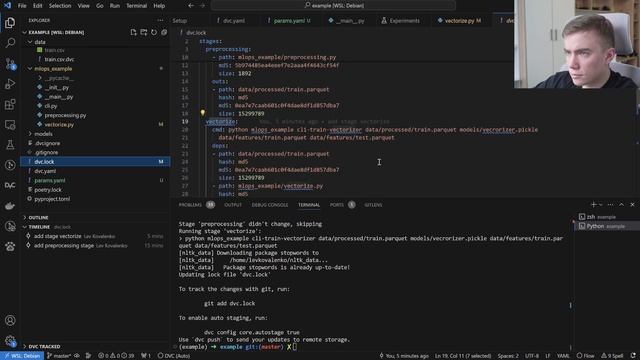Viewport: 640px width, 360px height.
Task: Open the Source Control view icon
Action: pos(10,63)
